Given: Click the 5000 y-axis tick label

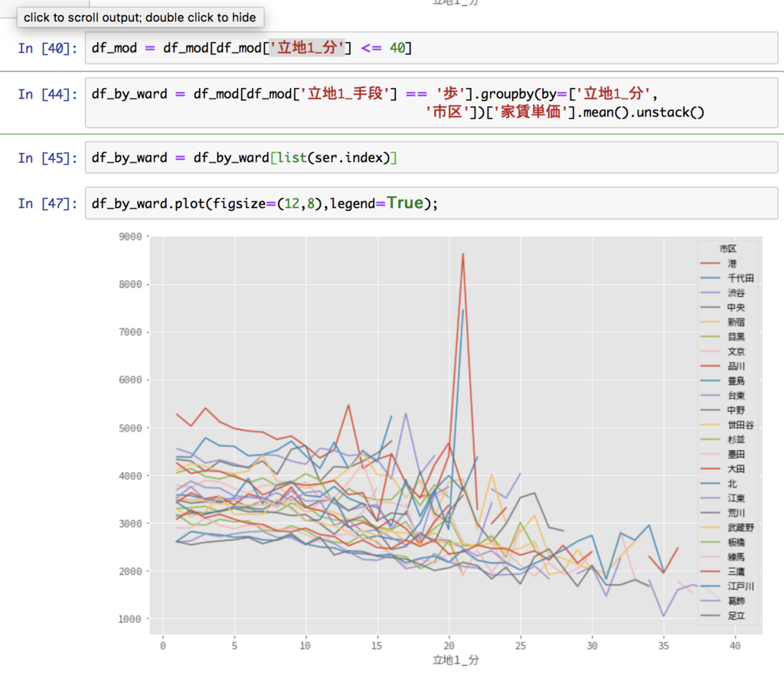Looking at the screenshot, I should (130, 429).
